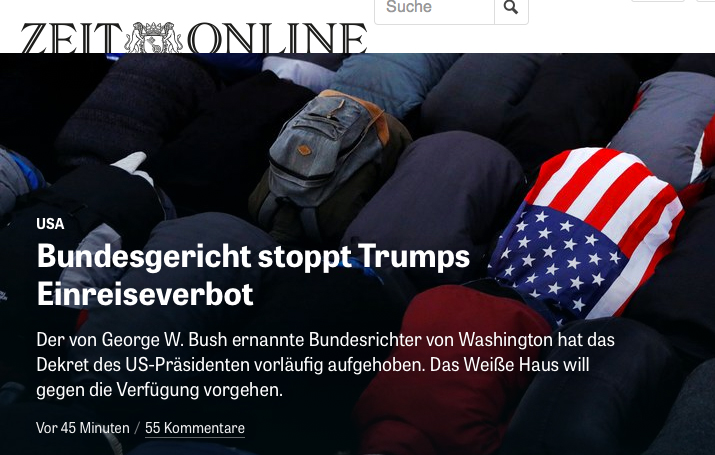Image resolution: width=715 pixels, height=455 pixels.
Task: Focus the Suche search input field
Action: (x=435, y=8)
